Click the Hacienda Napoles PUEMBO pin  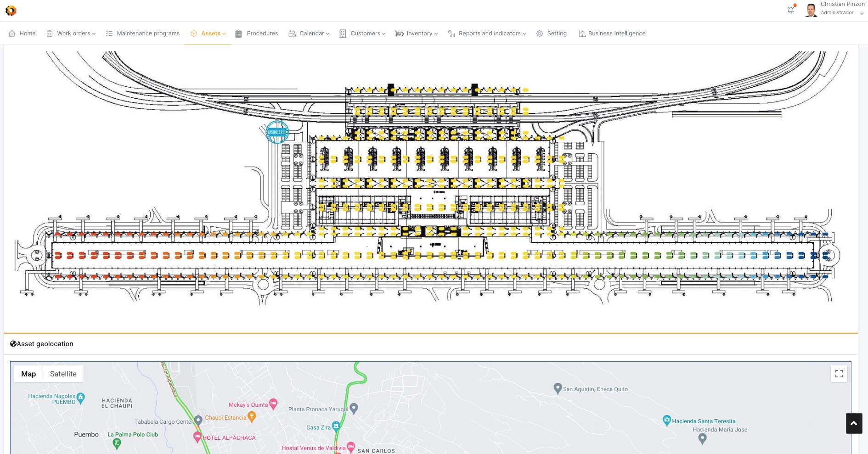click(81, 398)
